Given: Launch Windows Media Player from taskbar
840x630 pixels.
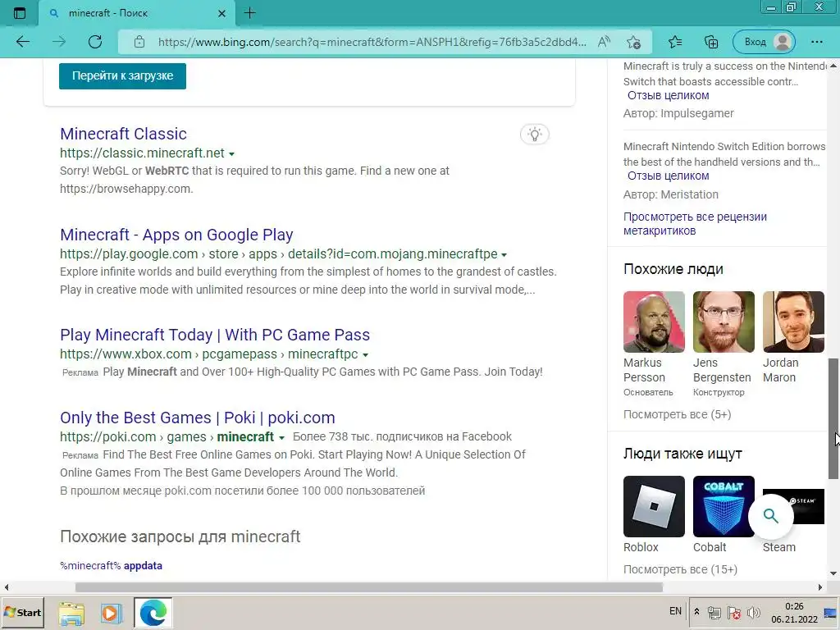Looking at the screenshot, I should click(x=111, y=613).
